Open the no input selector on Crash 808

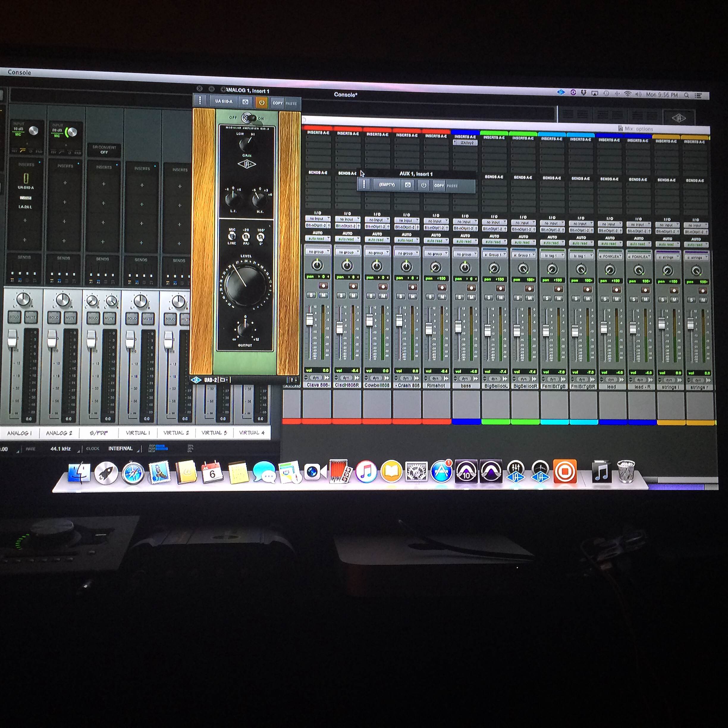407,220
